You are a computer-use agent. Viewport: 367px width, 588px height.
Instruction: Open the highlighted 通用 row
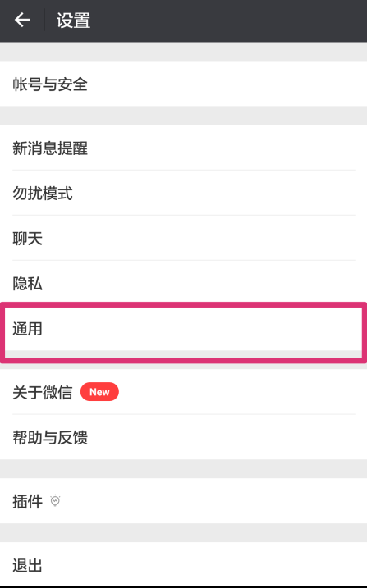click(x=184, y=329)
